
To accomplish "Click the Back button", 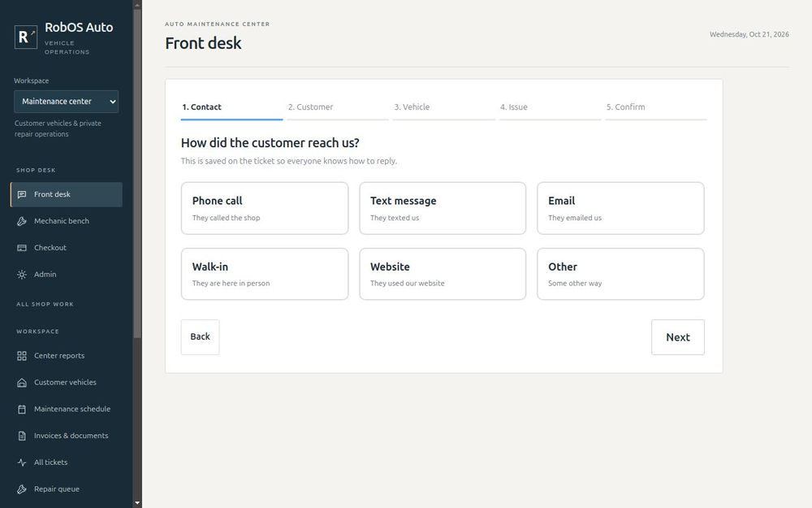I will click(201, 337).
